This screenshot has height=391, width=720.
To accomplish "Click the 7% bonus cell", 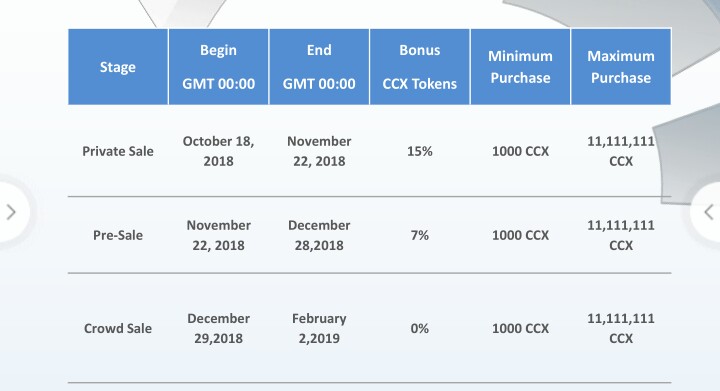I will click(x=420, y=235).
